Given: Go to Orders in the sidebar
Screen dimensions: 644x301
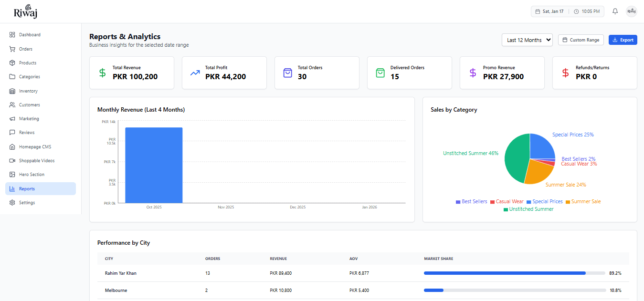Looking at the screenshot, I should click(x=26, y=49).
